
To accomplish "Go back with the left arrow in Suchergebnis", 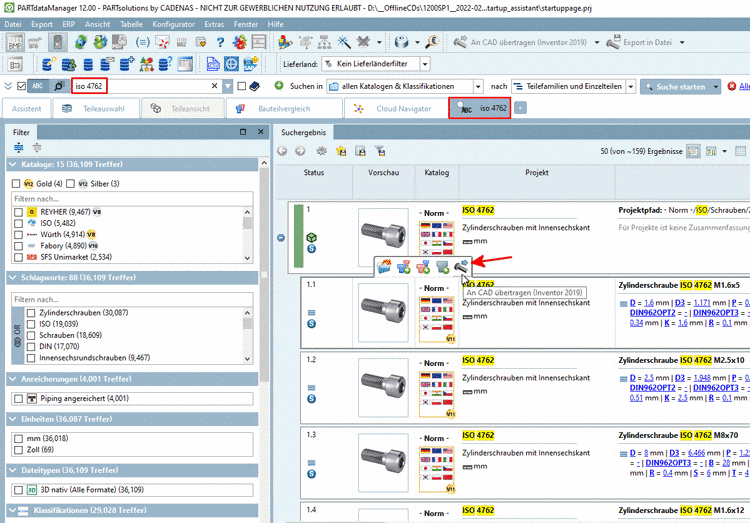I will 282,151.
